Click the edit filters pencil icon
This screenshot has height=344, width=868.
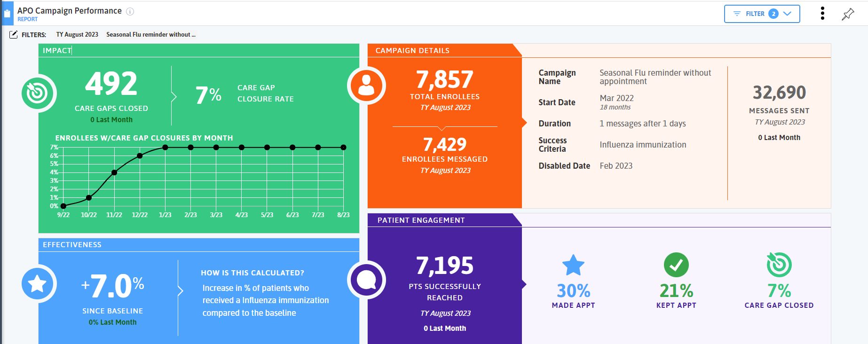click(14, 34)
